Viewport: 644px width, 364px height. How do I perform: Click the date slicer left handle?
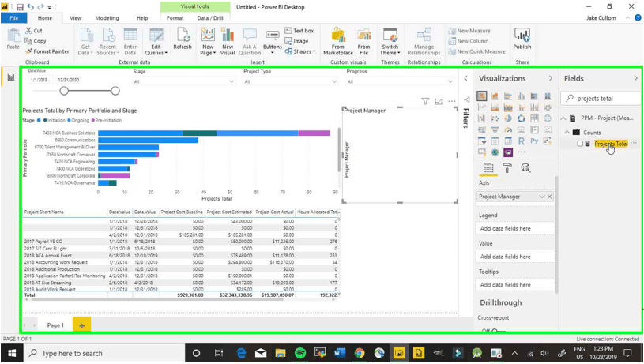point(64,91)
